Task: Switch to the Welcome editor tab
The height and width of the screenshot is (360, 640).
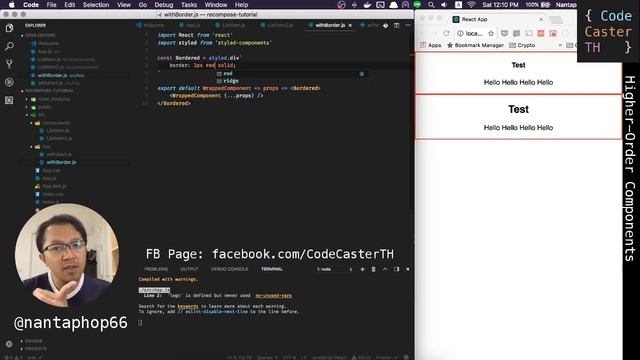Action: [x=150, y=25]
